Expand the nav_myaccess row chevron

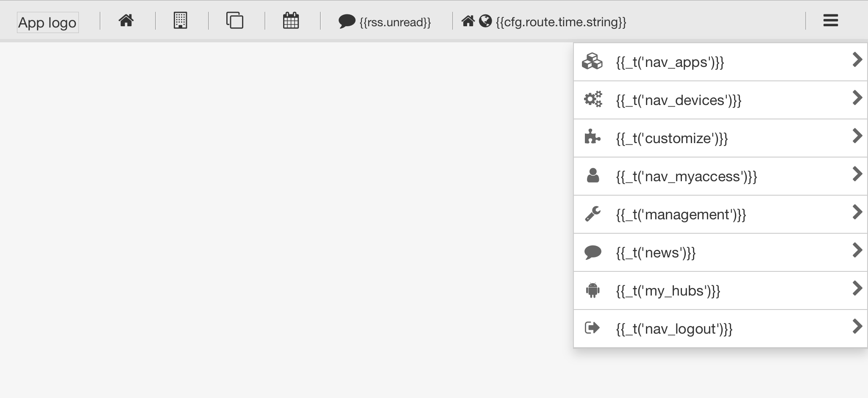pos(857,174)
